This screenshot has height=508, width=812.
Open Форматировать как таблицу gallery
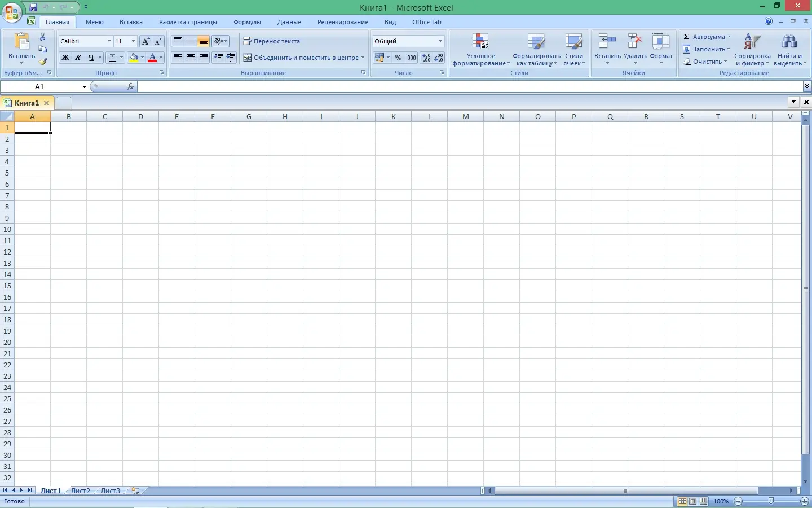(536, 50)
